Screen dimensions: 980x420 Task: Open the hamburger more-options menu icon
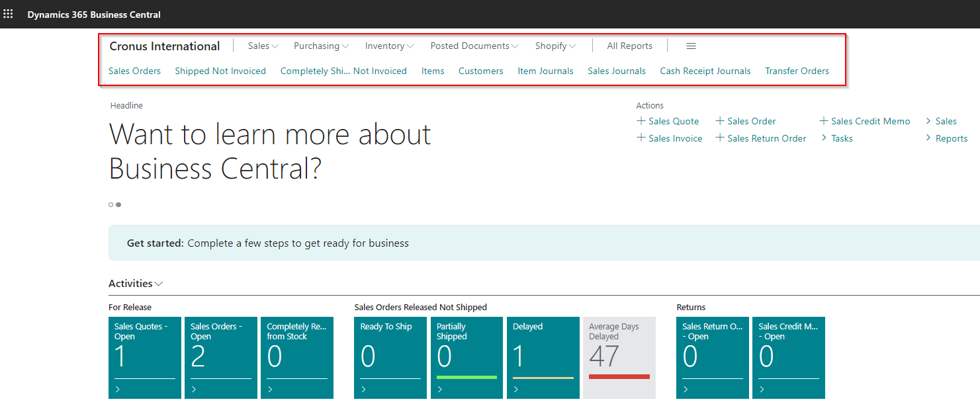point(691,46)
